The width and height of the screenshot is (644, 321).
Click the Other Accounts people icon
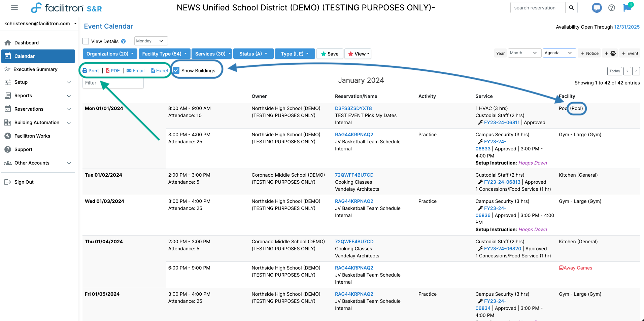point(8,163)
